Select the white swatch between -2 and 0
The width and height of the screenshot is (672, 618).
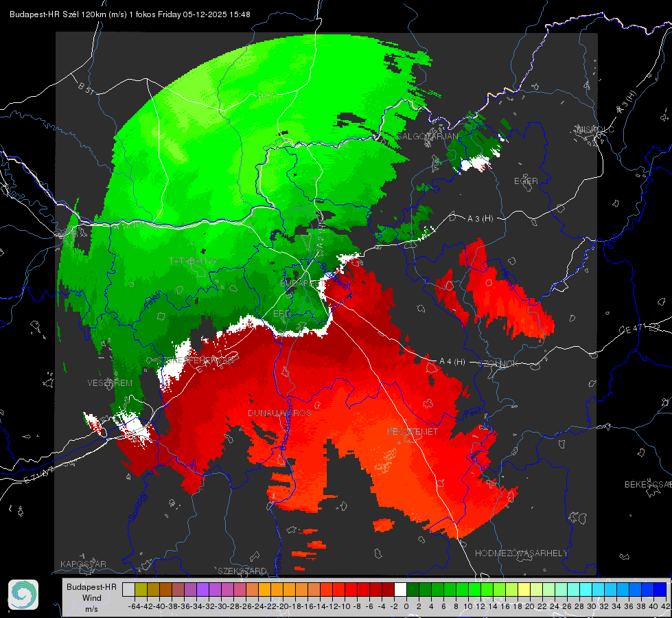(400, 590)
